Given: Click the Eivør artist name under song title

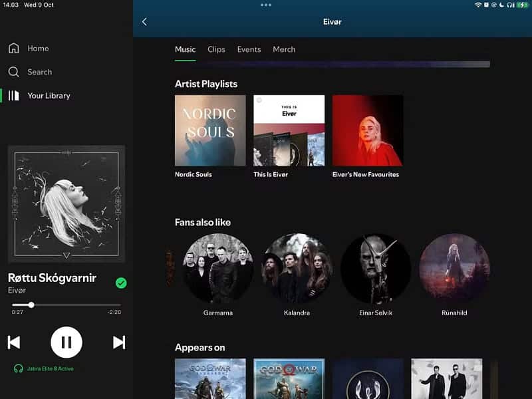Looking at the screenshot, I should tap(17, 291).
